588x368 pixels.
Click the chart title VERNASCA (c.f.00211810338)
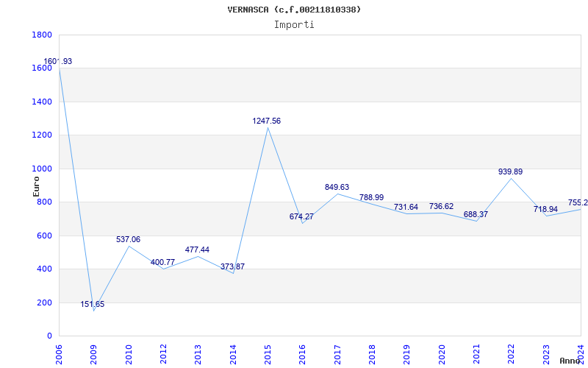[x=294, y=10]
